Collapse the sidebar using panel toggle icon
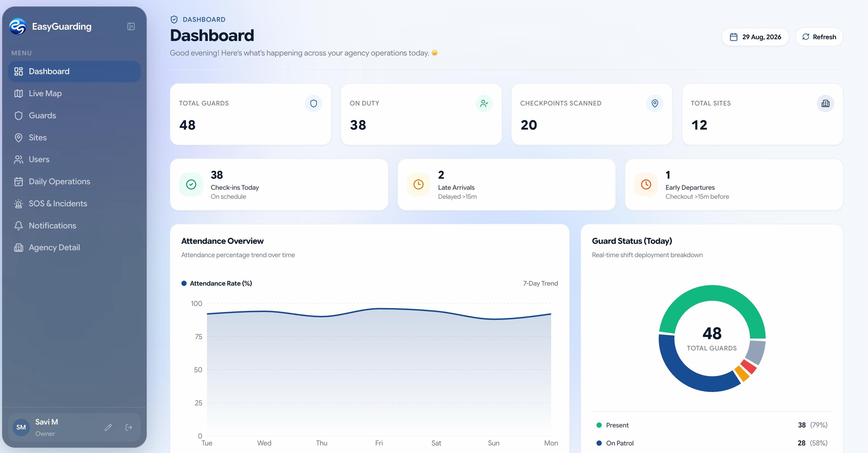Image resolution: width=868 pixels, height=453 pixels. point(131,27)
